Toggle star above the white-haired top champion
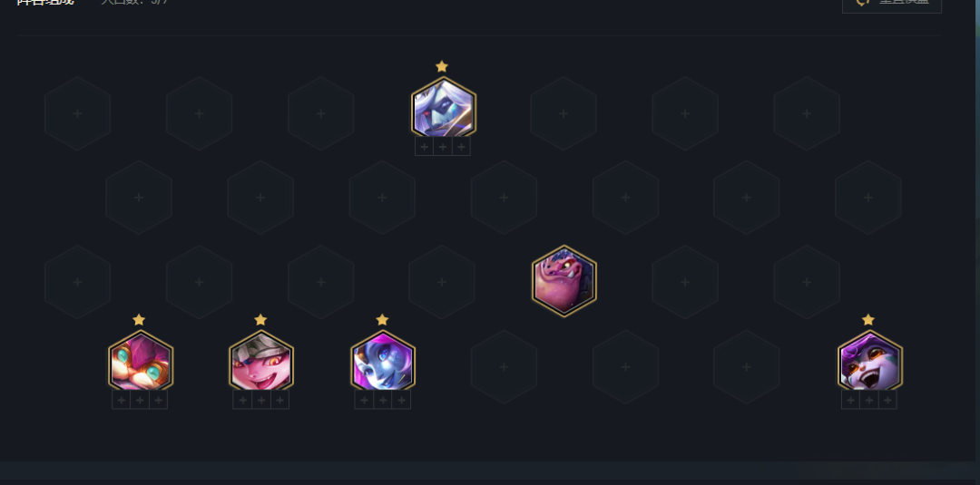 coord(442,66)
